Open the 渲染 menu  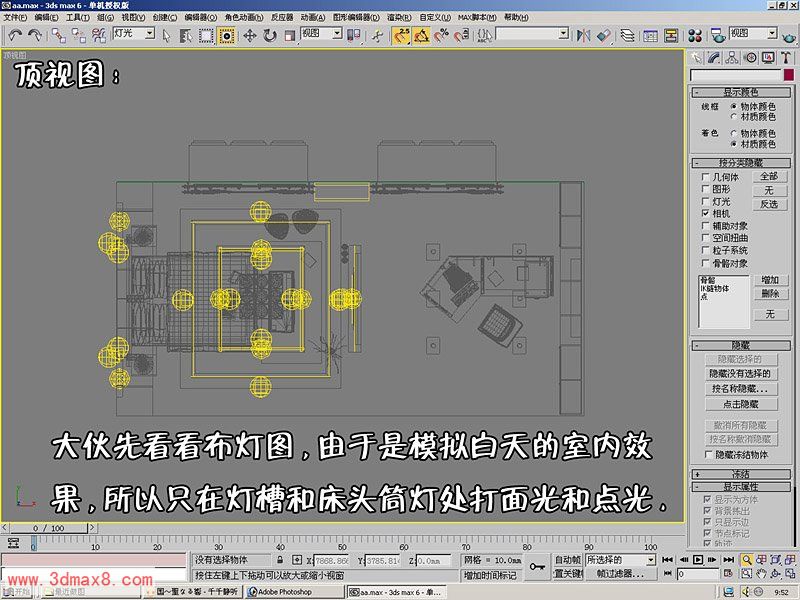pyautogui.click(x=399, y=17)
